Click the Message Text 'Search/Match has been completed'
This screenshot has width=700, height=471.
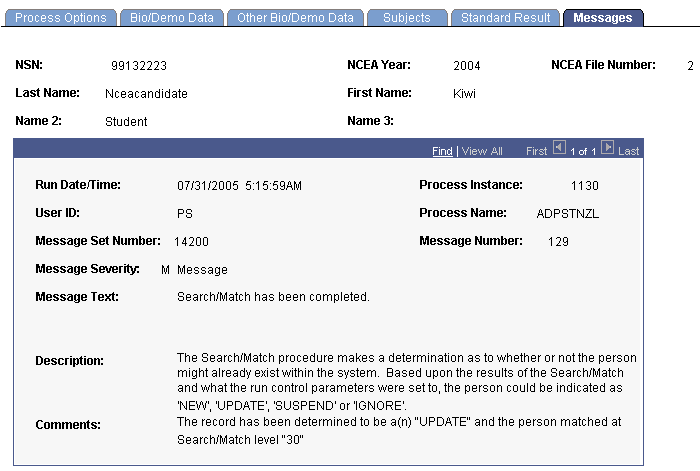[x=273, y=297]
